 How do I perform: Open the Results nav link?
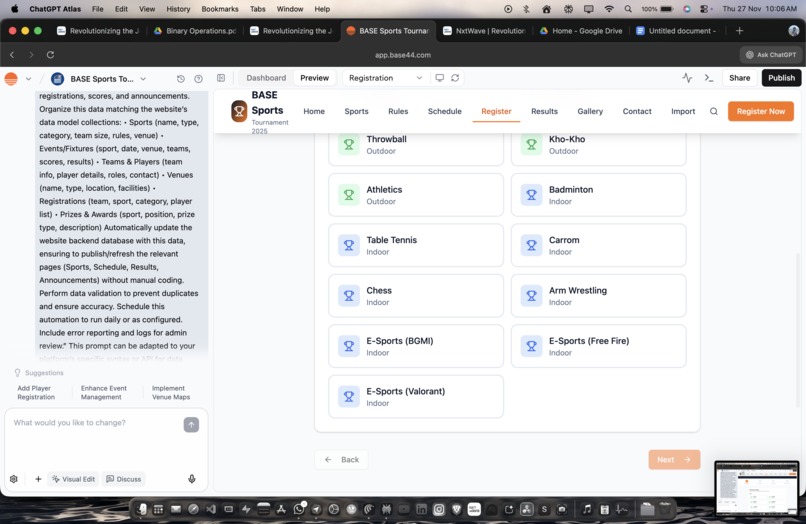[x=544, y=111]
